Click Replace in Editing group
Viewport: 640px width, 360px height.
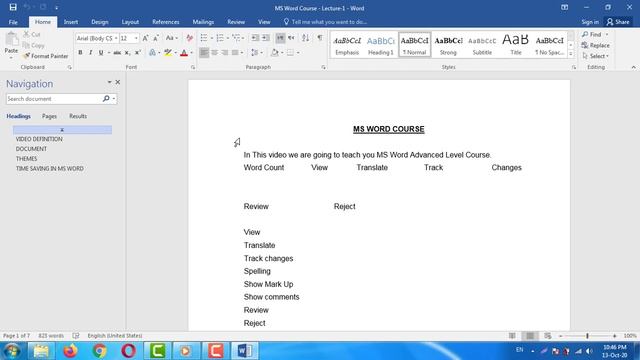click(x=596, y=45)
